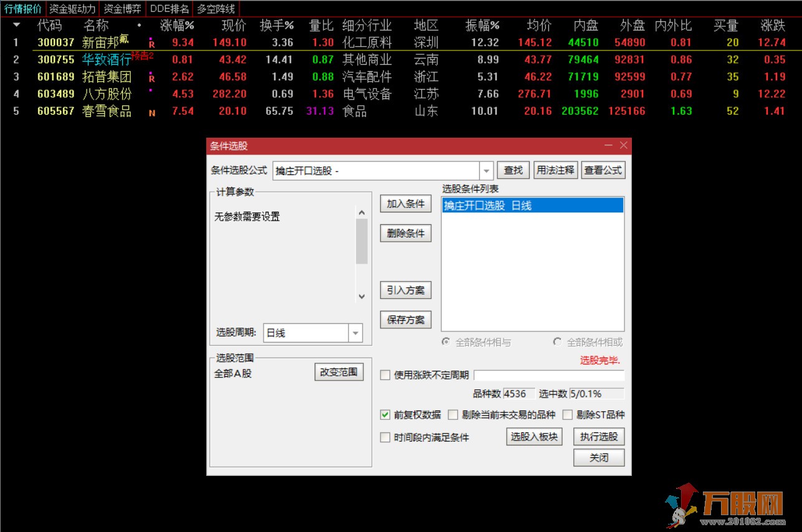The height and width of the screenshot is (532, 802).
Task: Click the 查看公式 button
Action: (603, 170)
